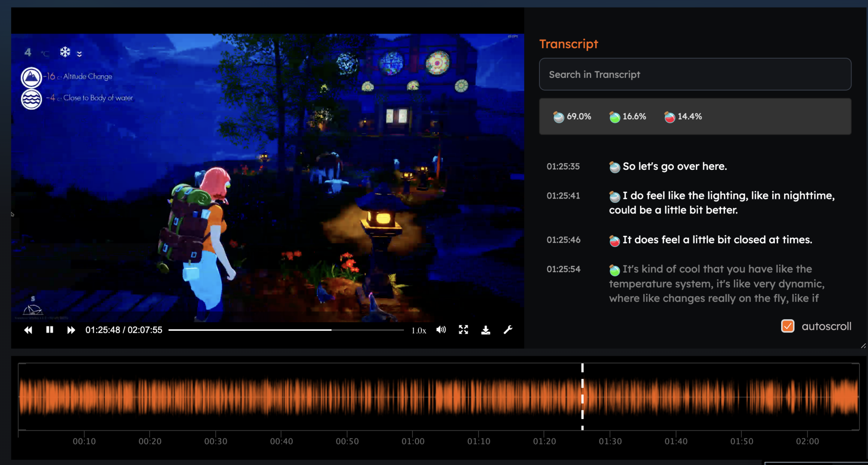
Task: Select the 69.0% speaker segment
Action: 572,116
